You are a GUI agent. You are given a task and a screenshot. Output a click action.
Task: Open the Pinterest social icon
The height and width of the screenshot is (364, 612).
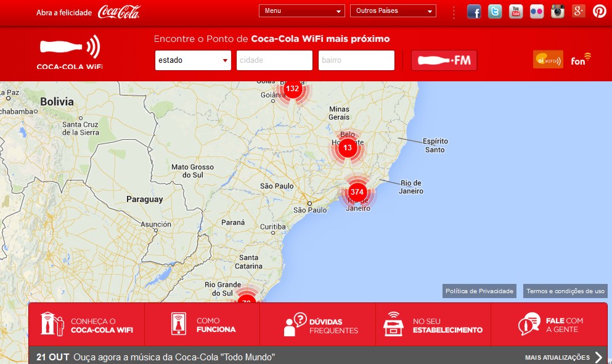(x=600, y=11)
